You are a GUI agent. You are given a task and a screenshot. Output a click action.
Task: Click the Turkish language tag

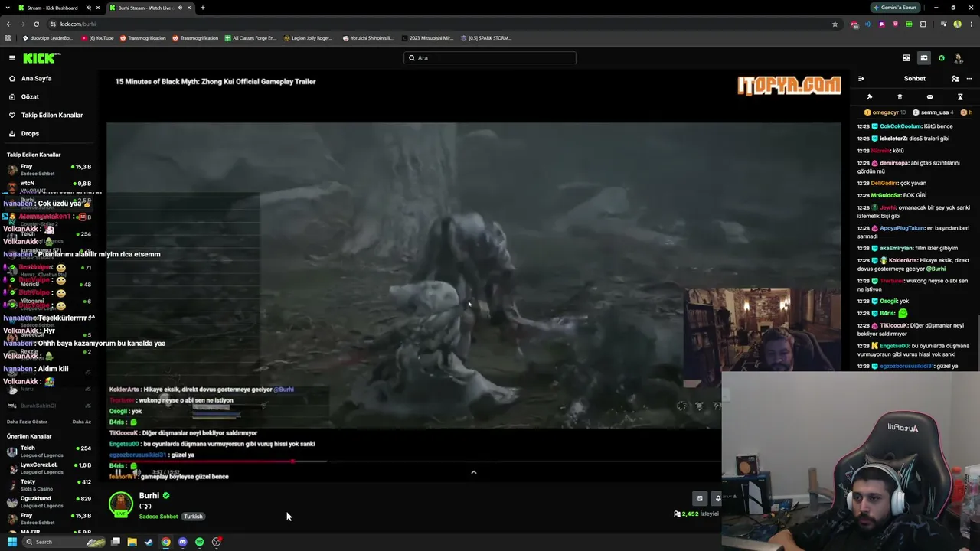click(x=193, y=517)
